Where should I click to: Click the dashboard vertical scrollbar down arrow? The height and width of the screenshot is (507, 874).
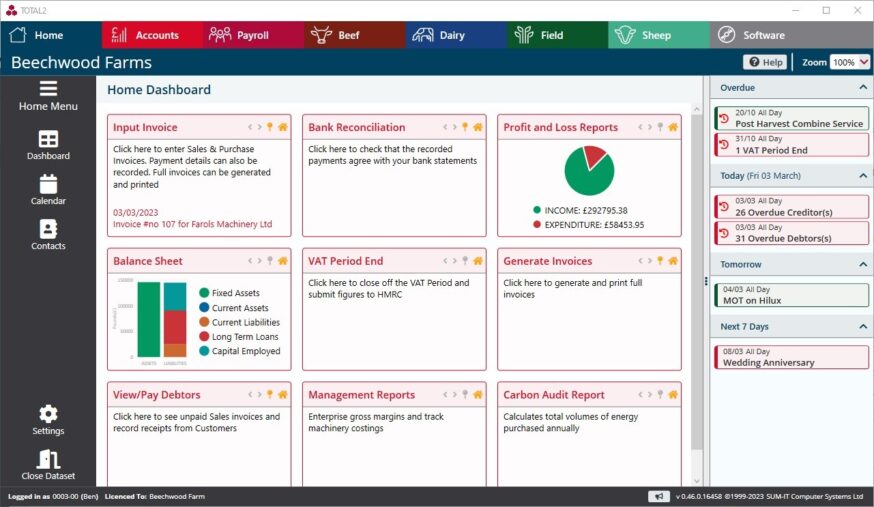(697, 481)
